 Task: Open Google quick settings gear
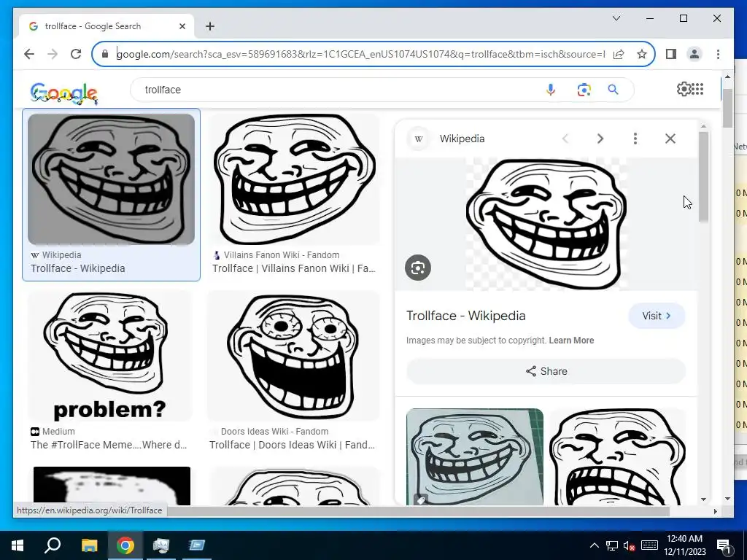(683, 89)
